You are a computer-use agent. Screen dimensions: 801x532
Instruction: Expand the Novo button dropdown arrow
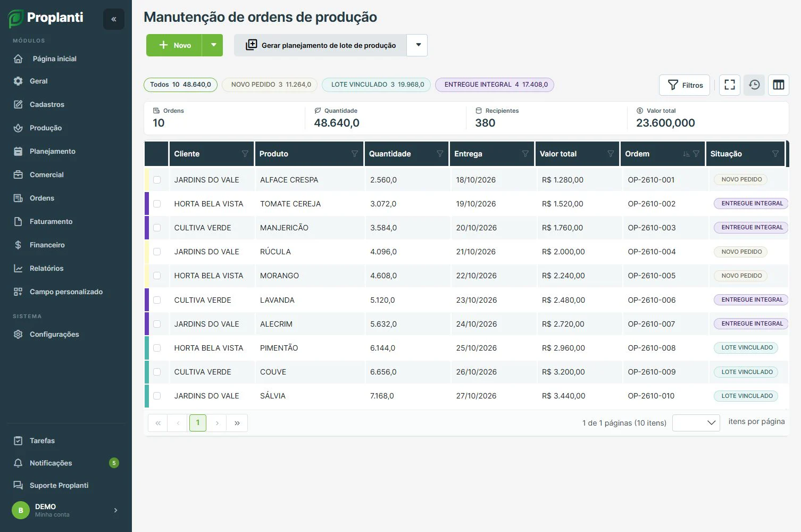click(x=213, y=45)
